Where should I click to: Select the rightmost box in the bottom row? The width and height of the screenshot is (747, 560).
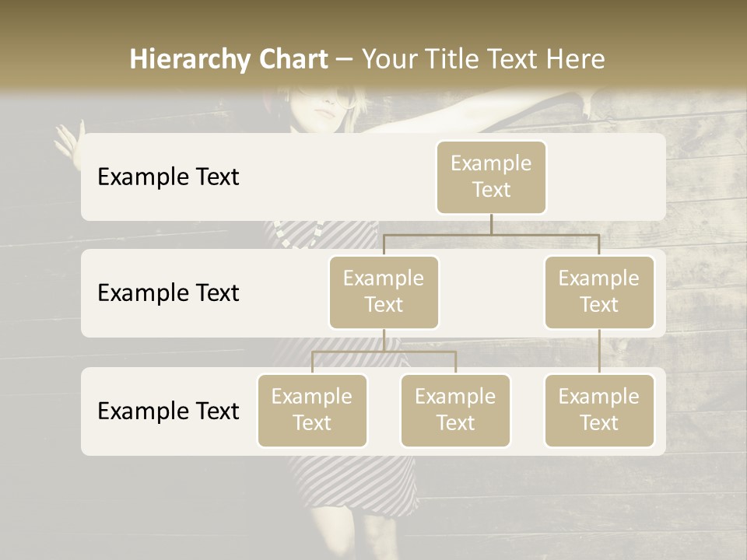[x=599, y=410]
